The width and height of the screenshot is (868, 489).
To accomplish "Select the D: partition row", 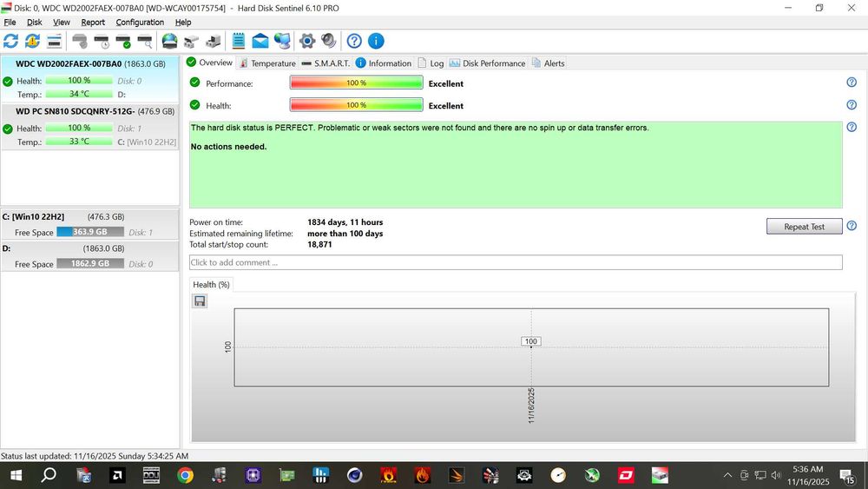I will [89, 256].
